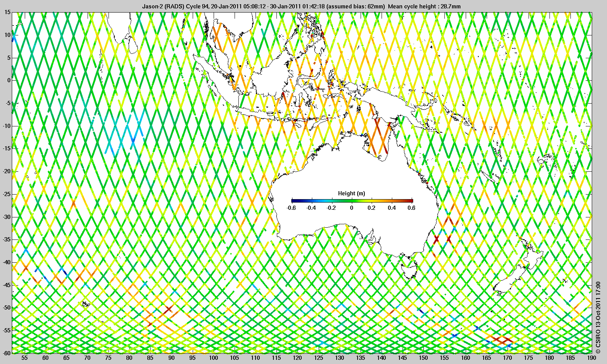Click longitude axis label 75
Screen dimensions: 607x364
(x=109, y=358)
